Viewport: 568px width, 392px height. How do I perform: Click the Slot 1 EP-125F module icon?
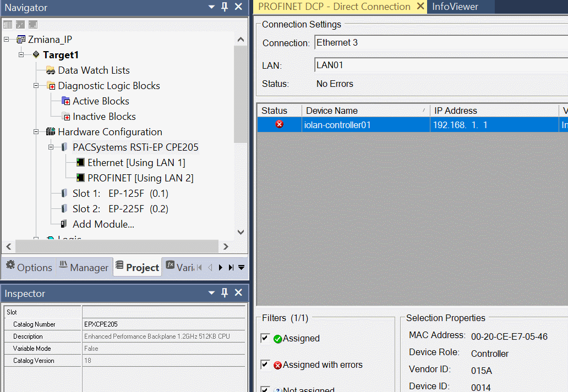64,194
